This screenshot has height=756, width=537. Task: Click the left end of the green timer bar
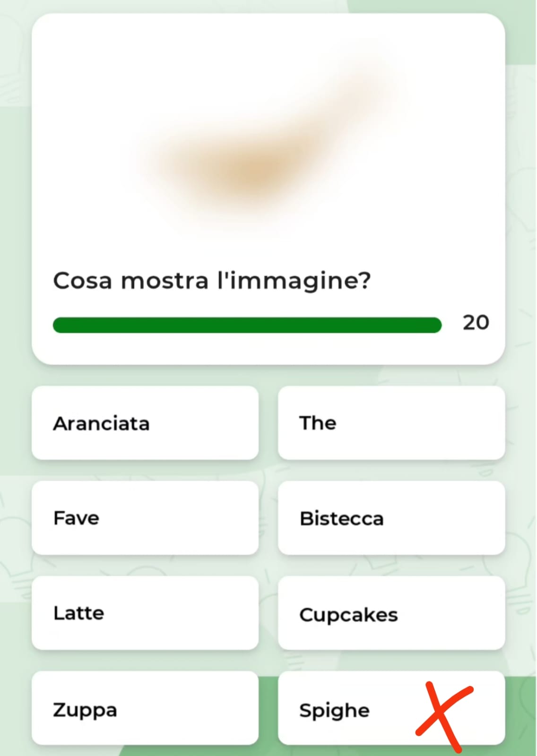60,325
